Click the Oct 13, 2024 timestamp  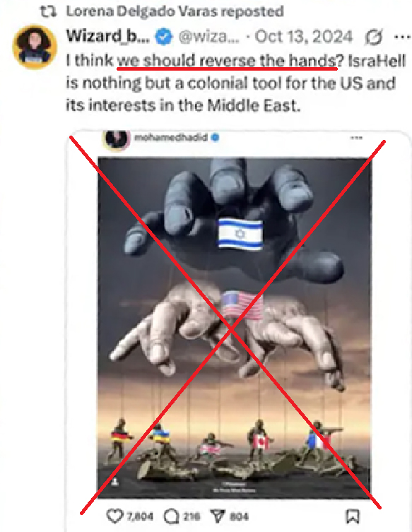[x=304, y=36]
